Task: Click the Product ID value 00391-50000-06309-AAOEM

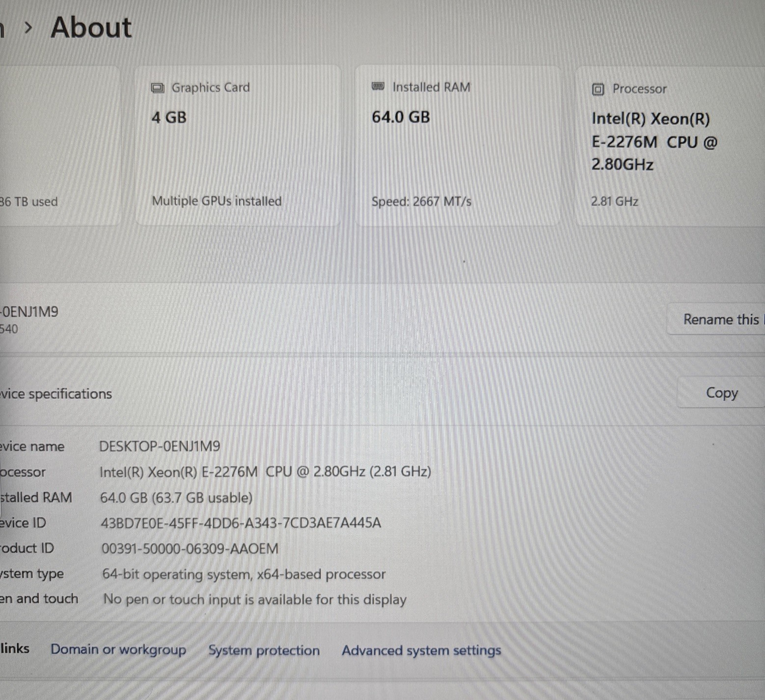Action: (190, 548)
